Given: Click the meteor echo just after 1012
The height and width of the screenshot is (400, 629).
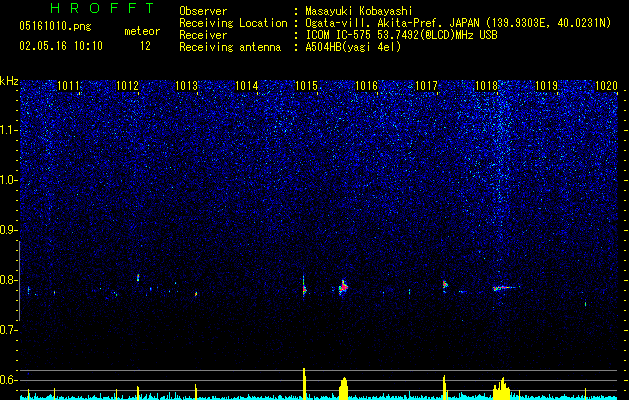Looking at the screenshot, I should click(x=138, y=277).
